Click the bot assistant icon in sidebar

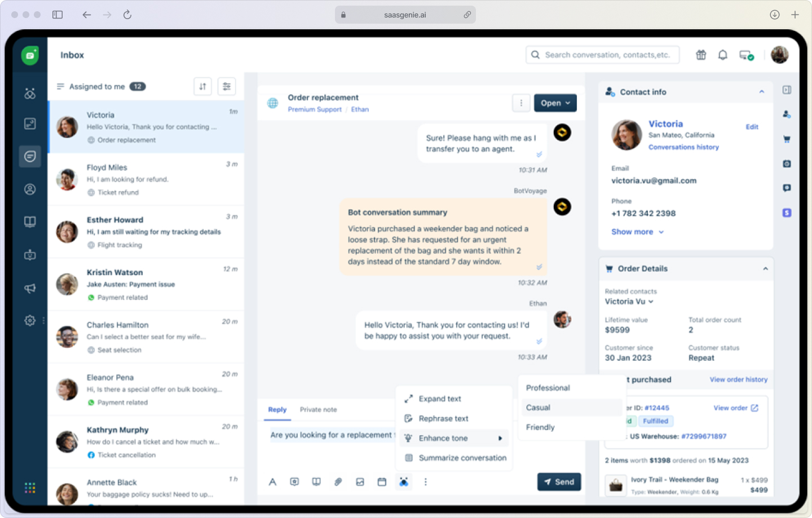(30, 254)
